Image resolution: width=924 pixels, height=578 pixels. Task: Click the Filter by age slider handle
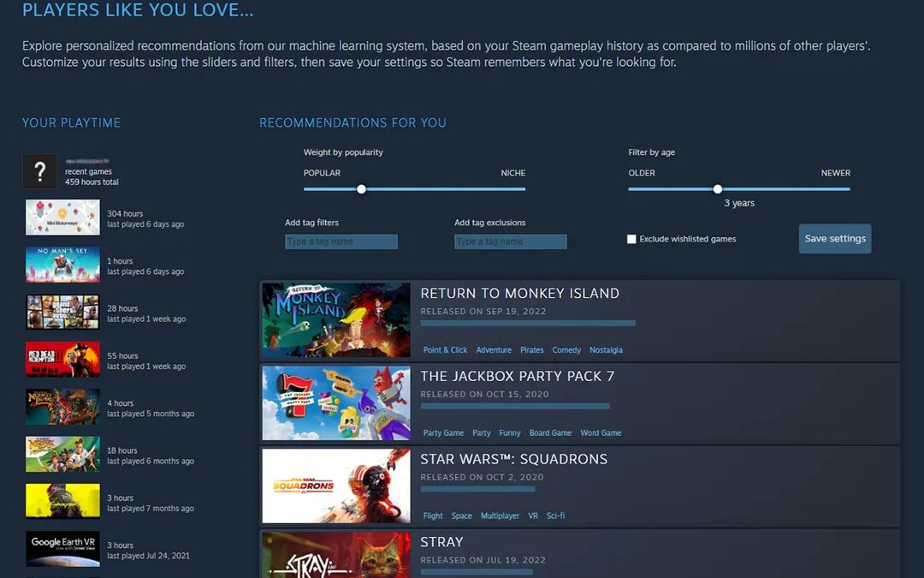pos(717,189)
